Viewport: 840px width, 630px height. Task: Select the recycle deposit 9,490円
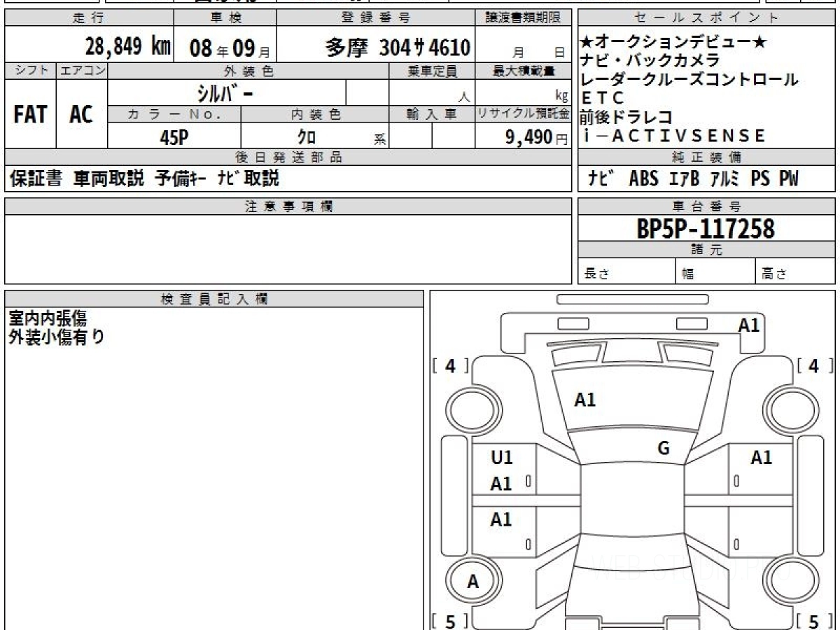pyautogui.click(x=537, y=137)
